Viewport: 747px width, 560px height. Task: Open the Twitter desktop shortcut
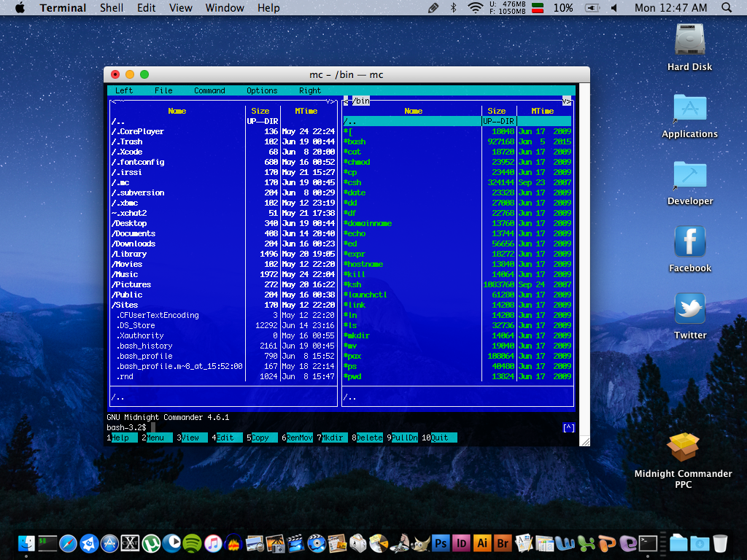coord(690,308)
